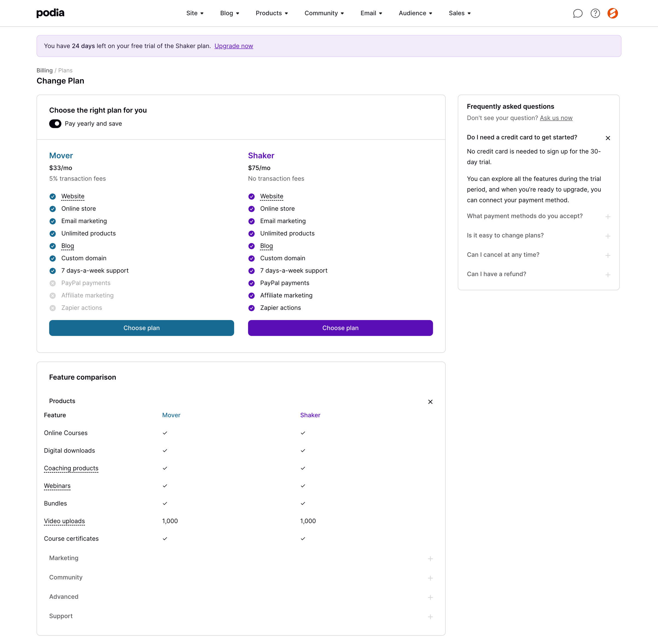The image size is (658, 644).
Task: Choose the Mover plan
Action: [141, 328]
